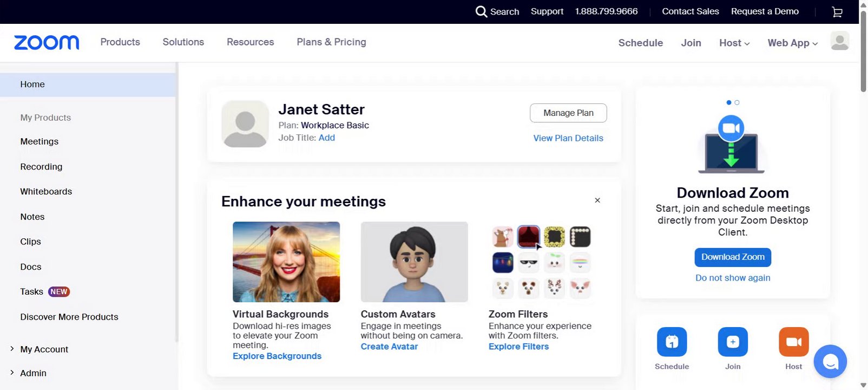The width and height of the screenshot is (868, 390).
Task: Click the Search magnifier icon
Action: [481, 11]
